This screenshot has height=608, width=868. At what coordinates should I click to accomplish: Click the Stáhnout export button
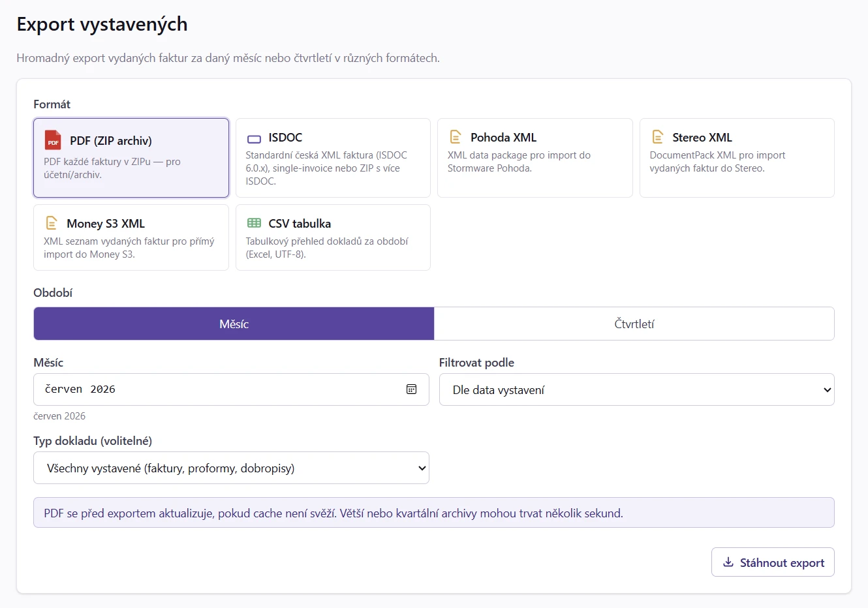[773, 562]
